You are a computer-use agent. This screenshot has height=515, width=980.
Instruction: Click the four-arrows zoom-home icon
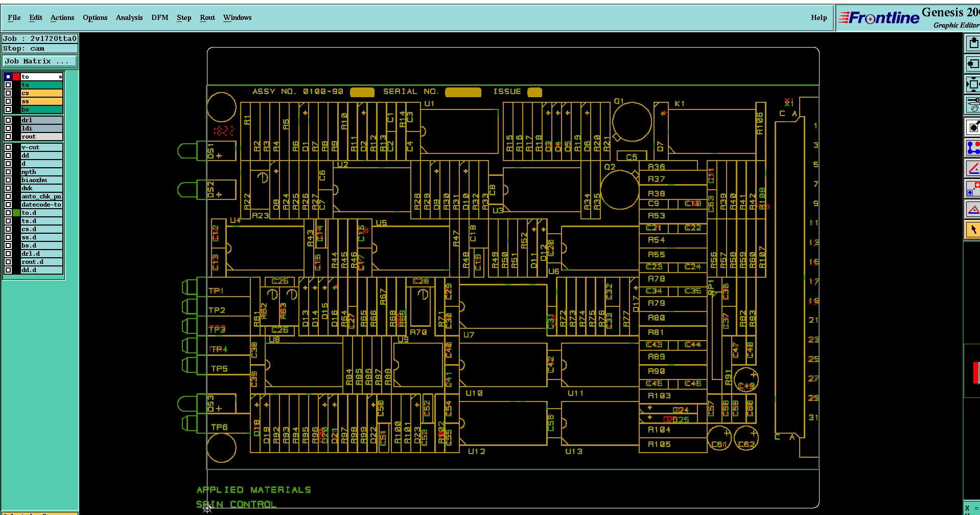[973, 84]
